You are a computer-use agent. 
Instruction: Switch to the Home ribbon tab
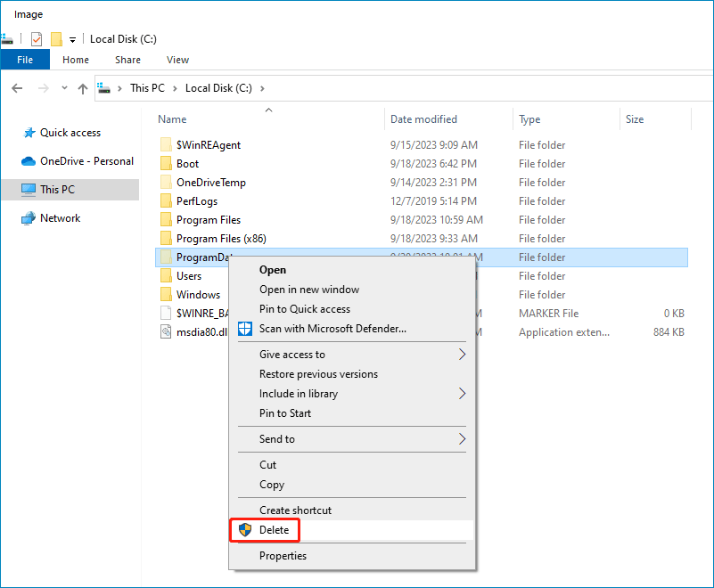coord(76,60)
